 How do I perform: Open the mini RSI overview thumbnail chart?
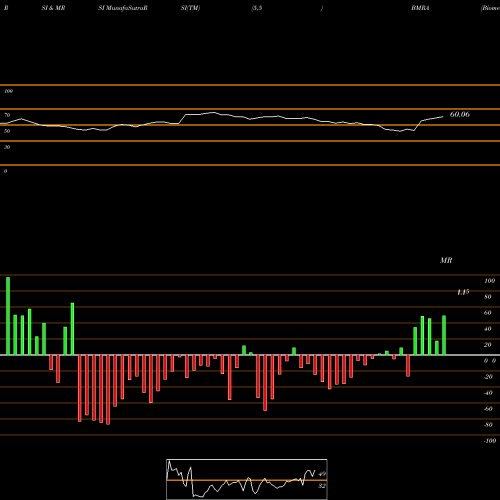247,479
